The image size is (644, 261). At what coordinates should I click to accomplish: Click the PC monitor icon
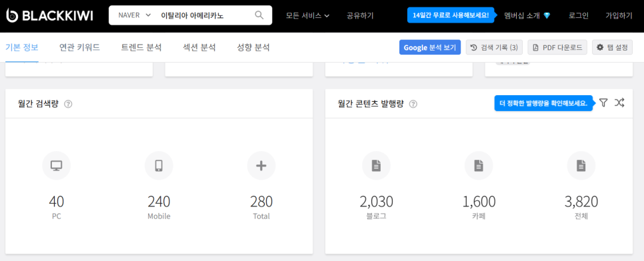(56, 166)
